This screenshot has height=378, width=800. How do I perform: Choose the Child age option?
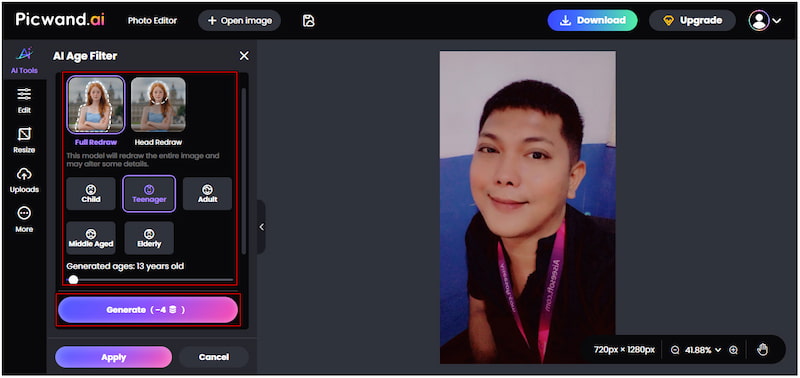tap(91, 194)
